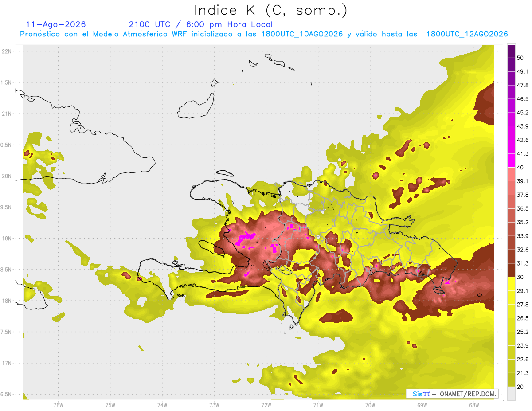Select the date text "11-Ago-2026"
Viewport: 532px width, 411px height.
pyautogui.click(x=56, y=24)
